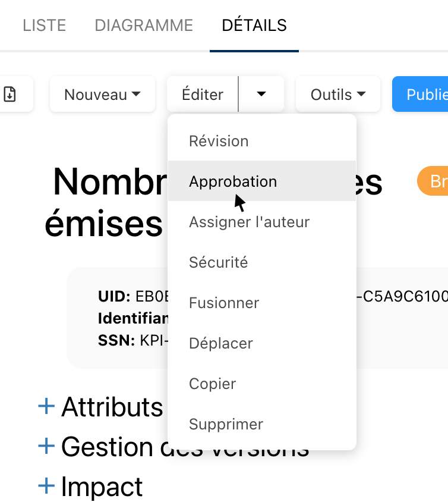Choose Déplacer in the menu

click(x=221, y=343)
